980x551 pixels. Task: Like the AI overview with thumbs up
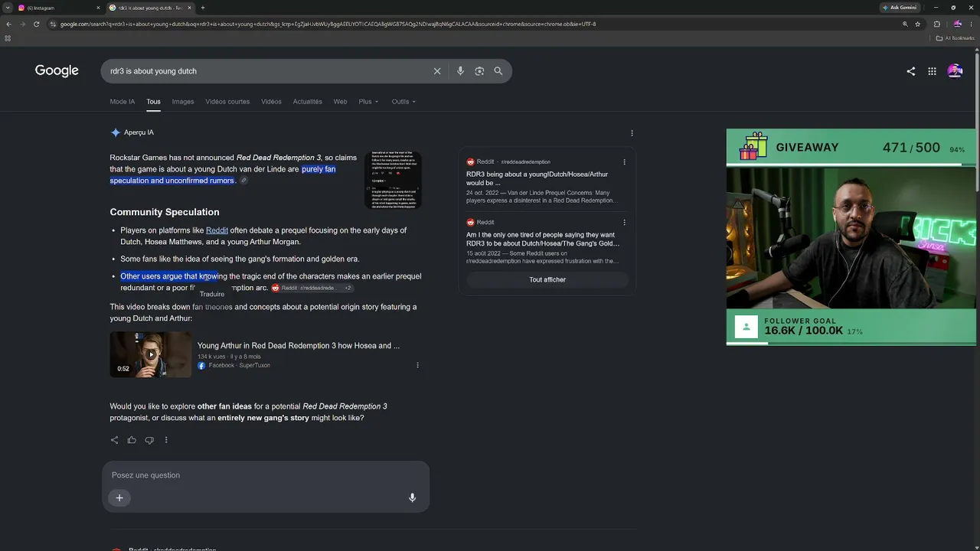point(132,440)
